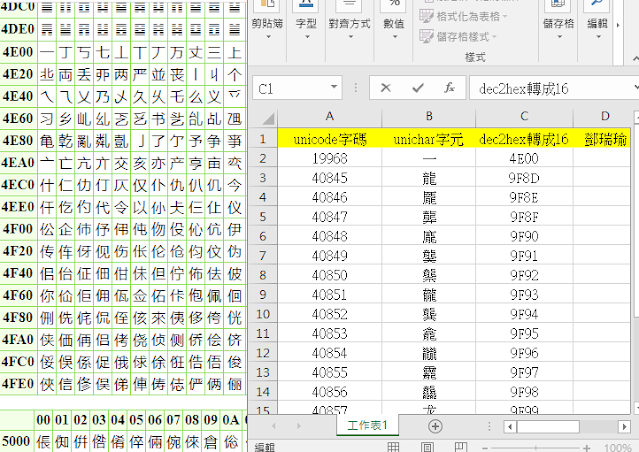The width and height of the screenshot is (639, 452).
Task: Click the 一 character in row 4E00
Action: point(47,52)
